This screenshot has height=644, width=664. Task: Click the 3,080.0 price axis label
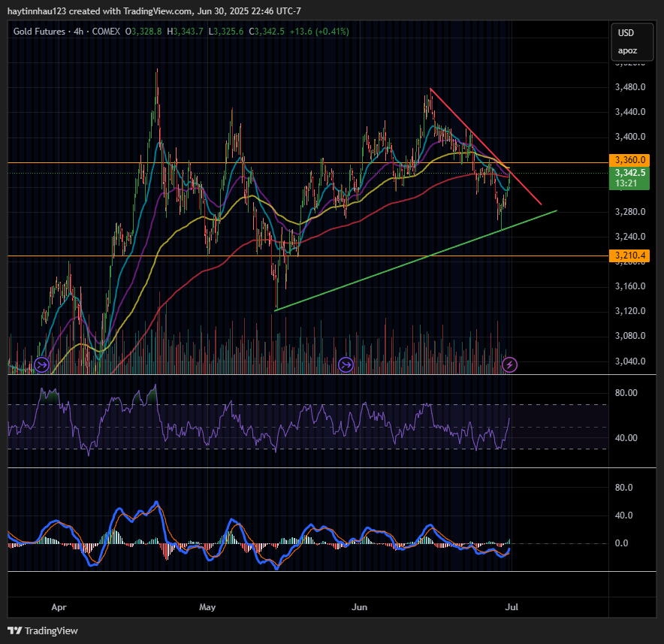pyautogui.click(x=630, y=336)
